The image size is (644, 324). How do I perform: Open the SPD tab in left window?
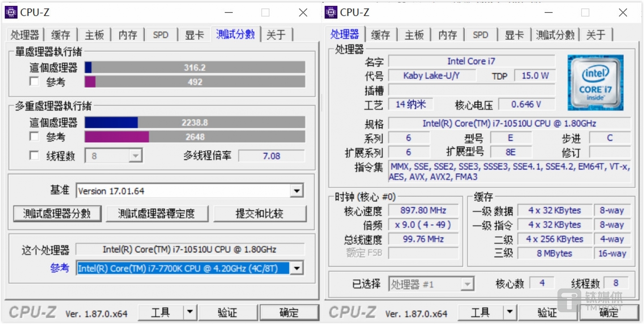160,34
